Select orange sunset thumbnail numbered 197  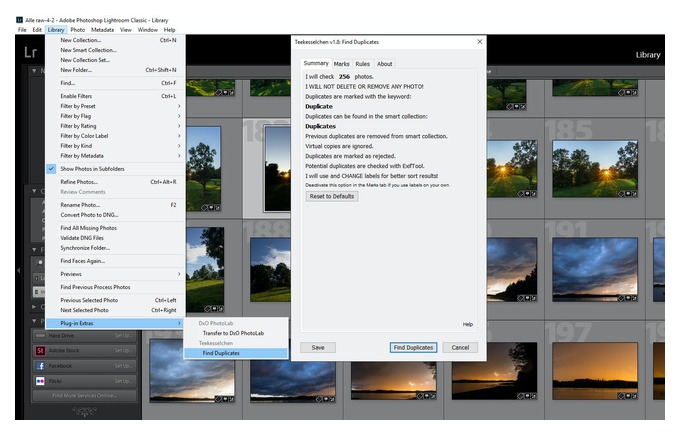pyautogui.click(x=595, y=371)
